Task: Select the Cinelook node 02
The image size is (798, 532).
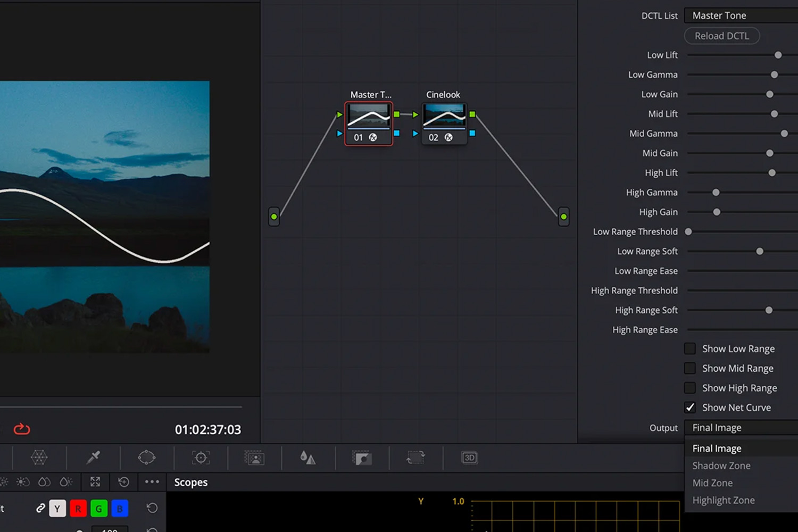Action: pyautogui.click(x=444, y=123)
